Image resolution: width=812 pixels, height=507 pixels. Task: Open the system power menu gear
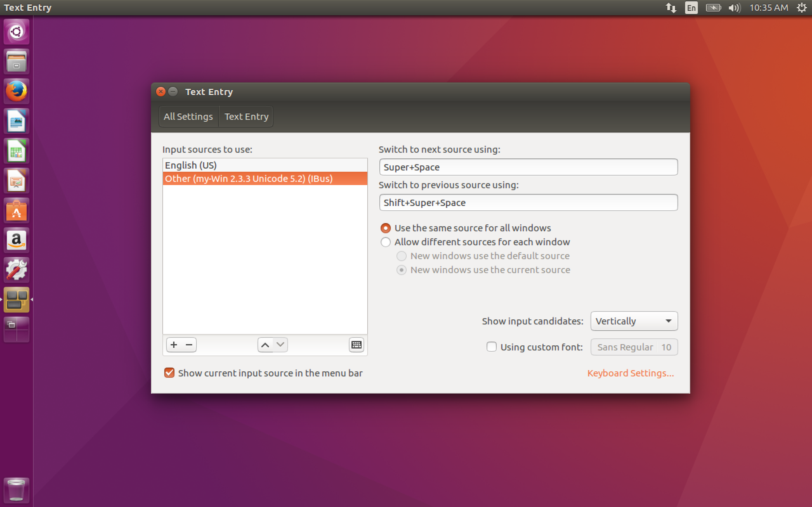(802, 8)
